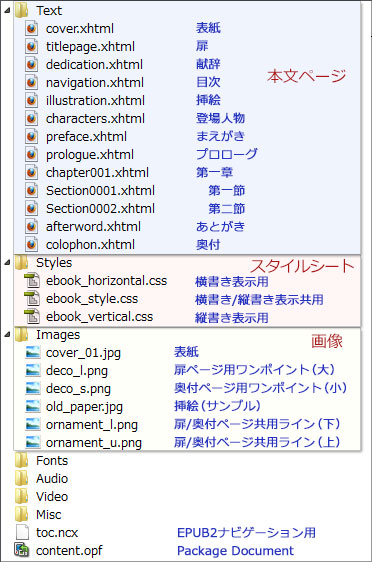Click the titlepage.xhtml file icon
This screenshot has height=562, width=372.
coord(32,46)
